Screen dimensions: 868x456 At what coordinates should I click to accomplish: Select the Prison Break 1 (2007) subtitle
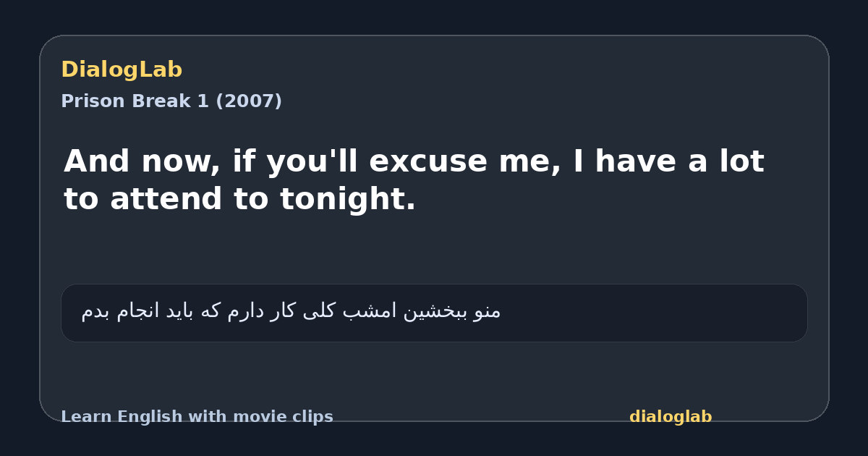(x=171, y=101)
